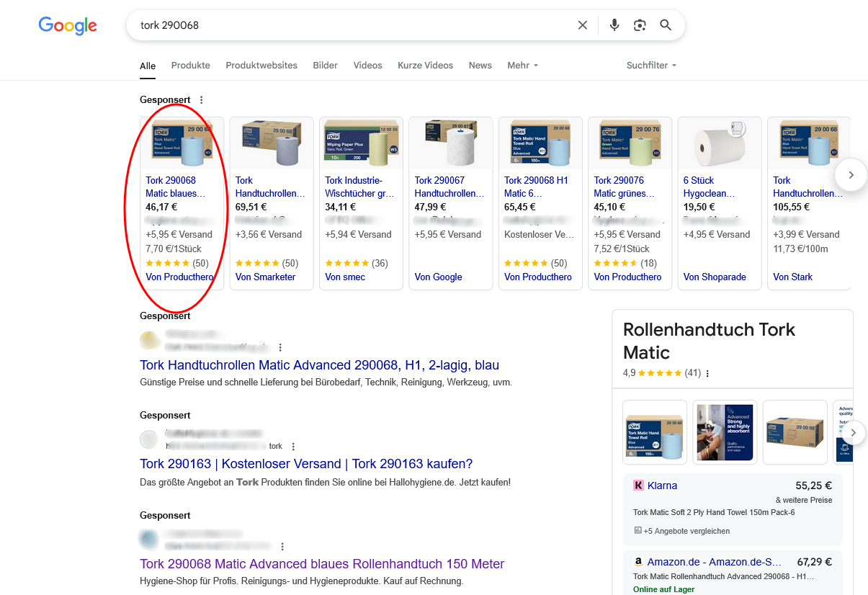Screen dimensions: 868x595
Task: Click the Von Google link
Action: tap(439, 277)
